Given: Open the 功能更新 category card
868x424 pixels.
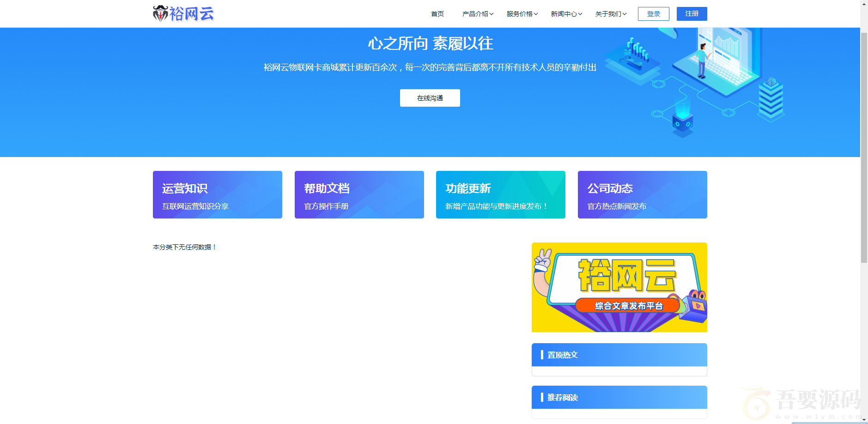Looking at the screenshot, I should (501, 194).
